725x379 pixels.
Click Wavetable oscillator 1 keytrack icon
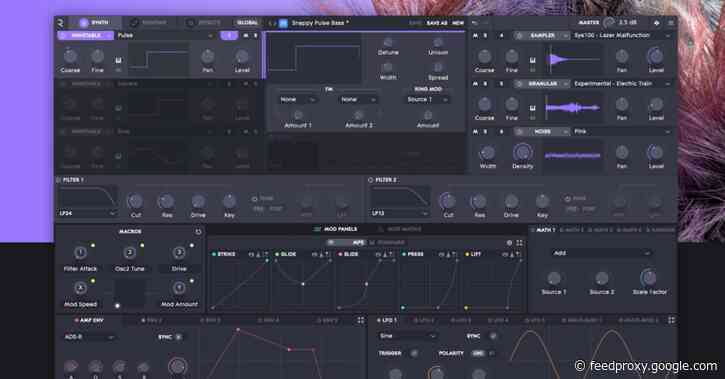point(118,61)
